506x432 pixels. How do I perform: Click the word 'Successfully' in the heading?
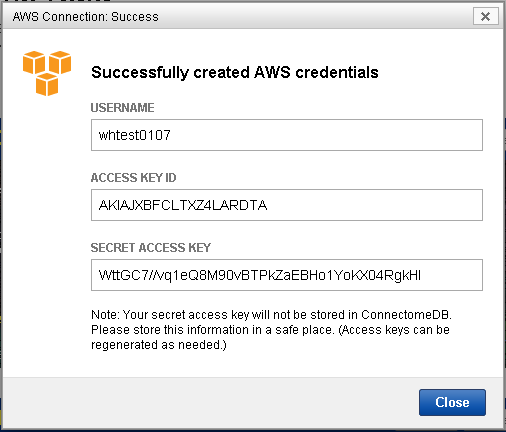(140, 73)
